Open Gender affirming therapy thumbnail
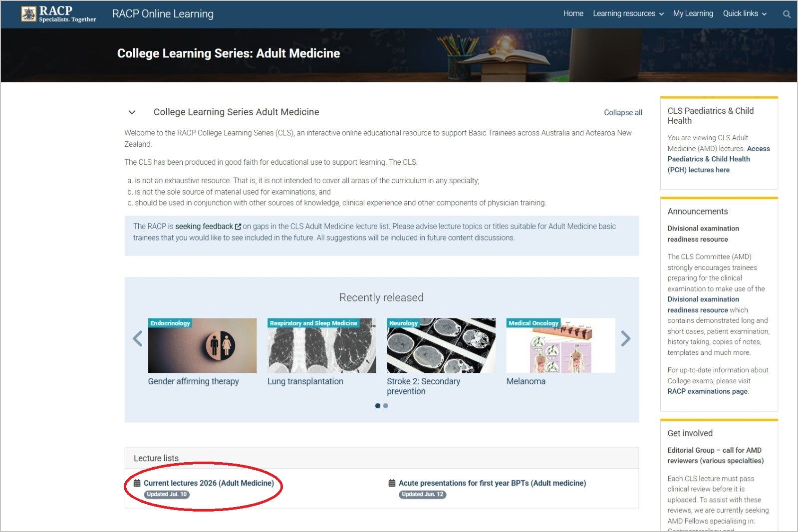This screenshot has width=798, height=532. (x=202, y=345)
